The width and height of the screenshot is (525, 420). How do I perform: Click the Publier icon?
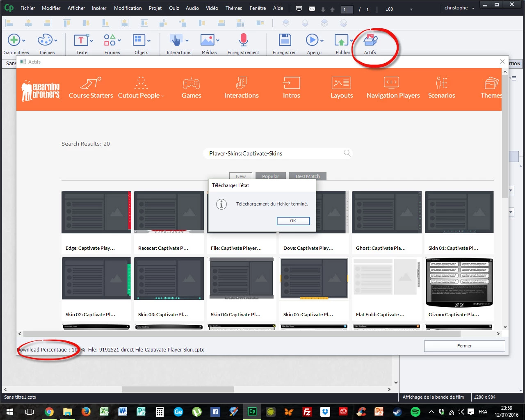[342, 40]
